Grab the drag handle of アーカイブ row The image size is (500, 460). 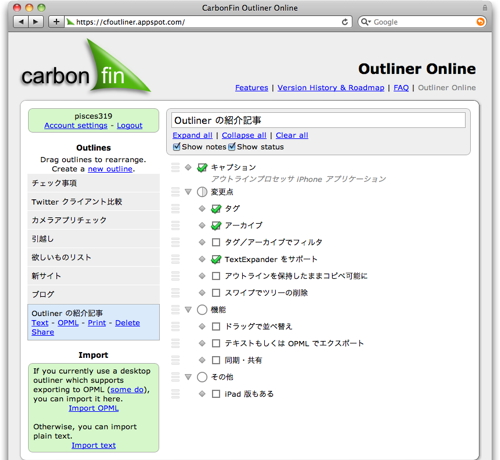pos(175,226)
